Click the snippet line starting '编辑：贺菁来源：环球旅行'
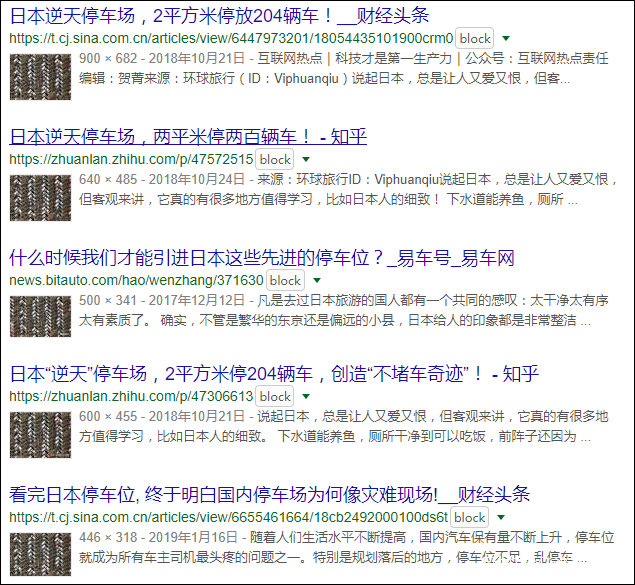 [324, 78]
